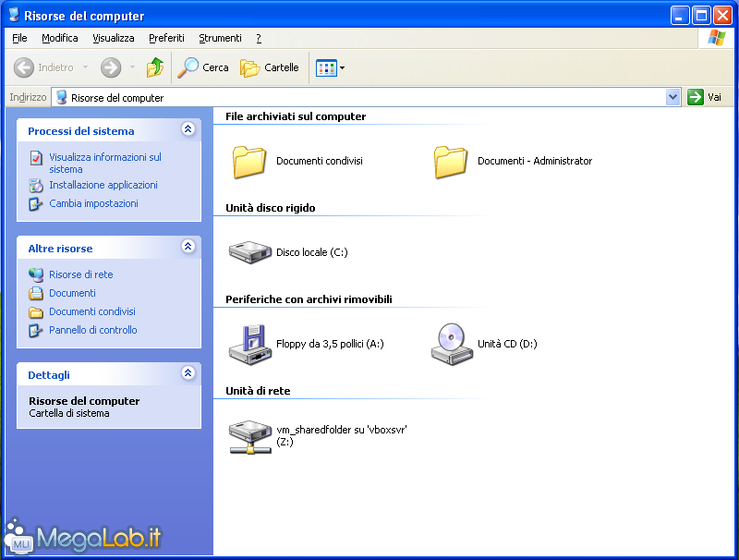The image size is (739, 560).
Task: Click the Documenti condivisi folder label
Action: pos(319,161)
